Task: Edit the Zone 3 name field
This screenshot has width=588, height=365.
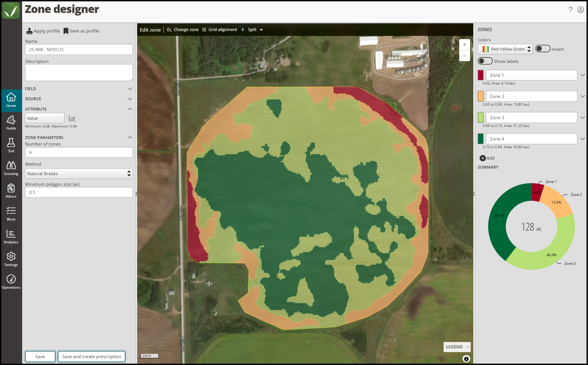Action: [532, 118]
